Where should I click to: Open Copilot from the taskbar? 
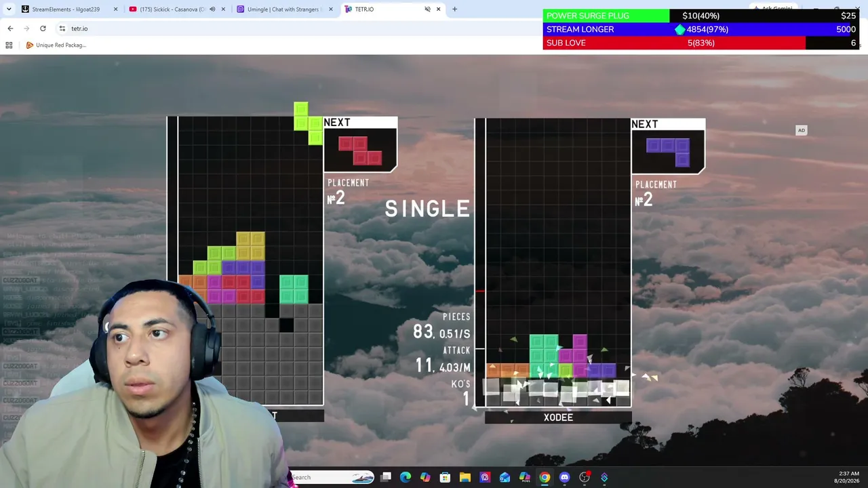click(425, 477)
